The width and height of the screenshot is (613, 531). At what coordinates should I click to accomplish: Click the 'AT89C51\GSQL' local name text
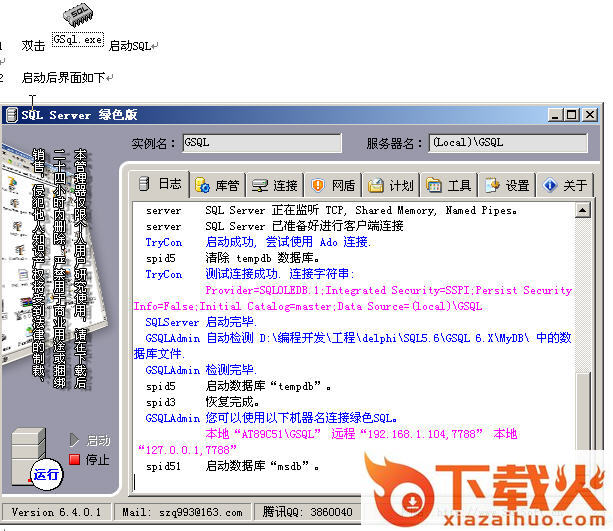(x=278, y=434)
